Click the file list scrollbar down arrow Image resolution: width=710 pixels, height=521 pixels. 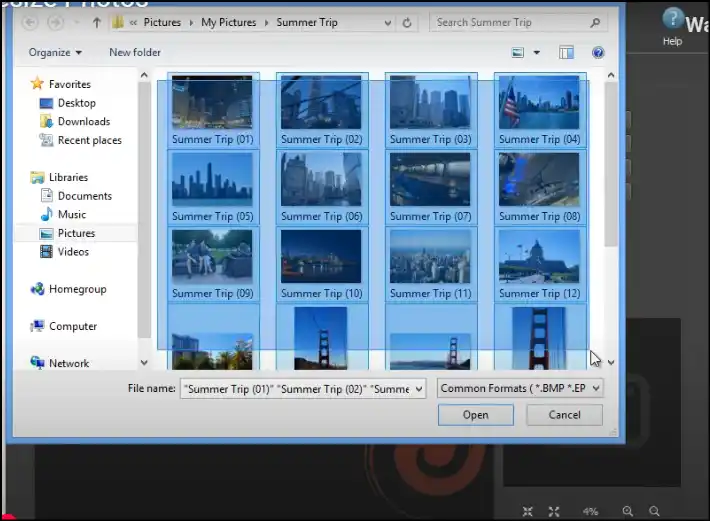coord(610,362)
